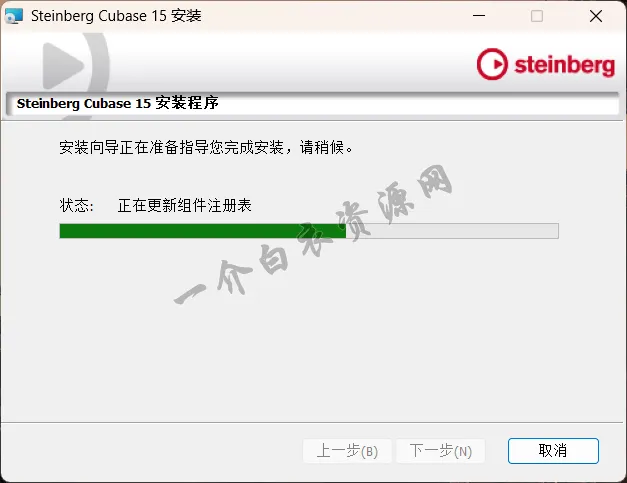
Task: Minimize the Cubase 15 installer window
Action: point(479,16)
